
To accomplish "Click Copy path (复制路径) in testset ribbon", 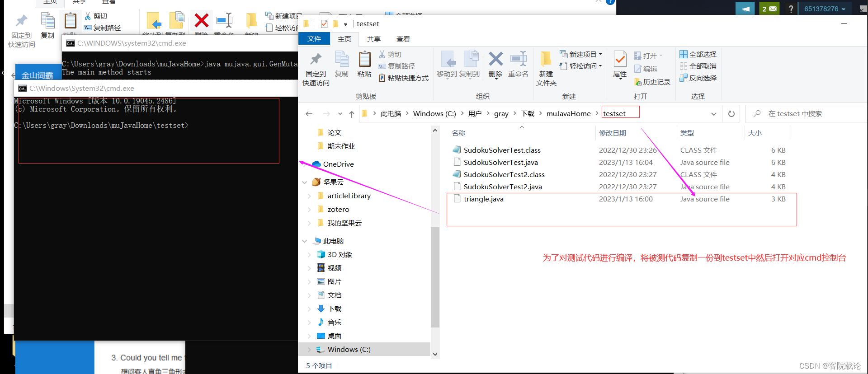I will point(396,66).
